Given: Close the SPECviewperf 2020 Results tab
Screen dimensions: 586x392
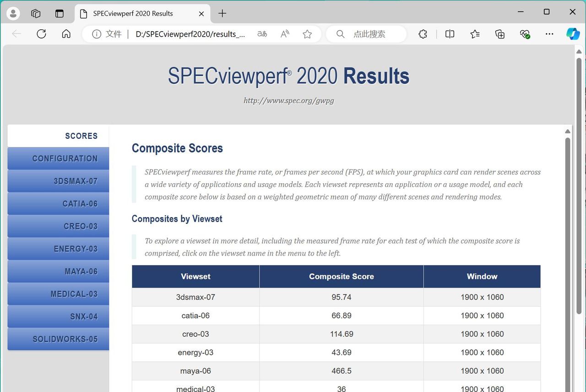Looking at the screenshot, I should point(201,14).
